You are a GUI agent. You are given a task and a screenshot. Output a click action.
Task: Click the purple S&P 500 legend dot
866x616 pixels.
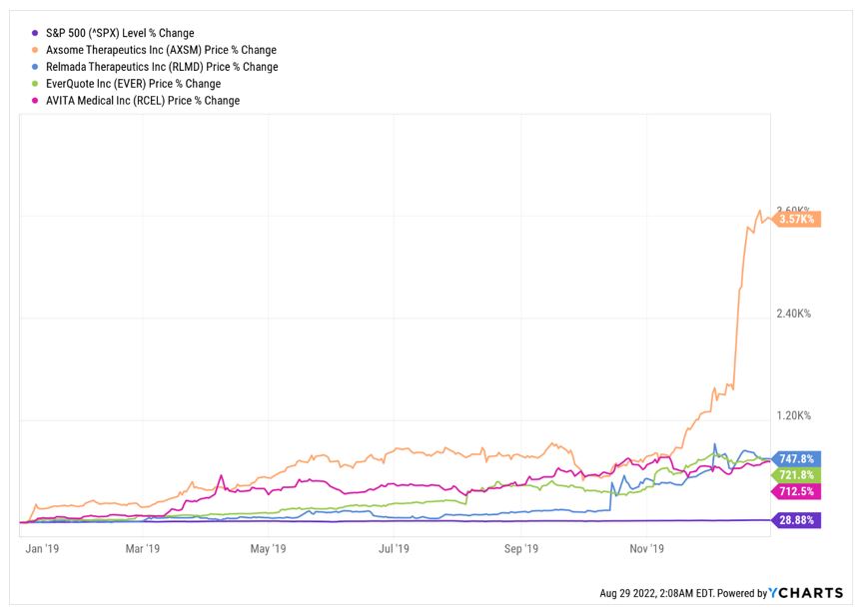(x=36, y=33)
